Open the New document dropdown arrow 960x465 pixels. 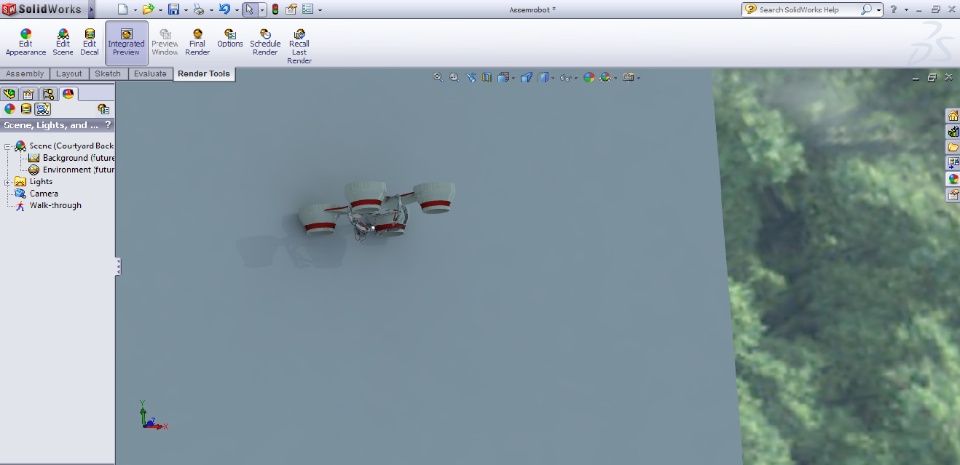pos(135,10)
